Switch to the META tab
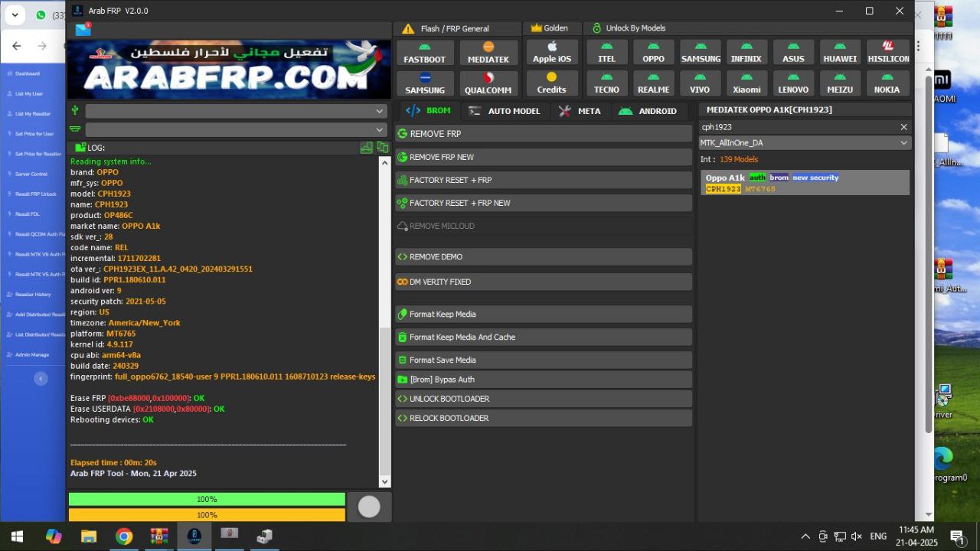The image size is (980, 551). [x=580, y=111]
